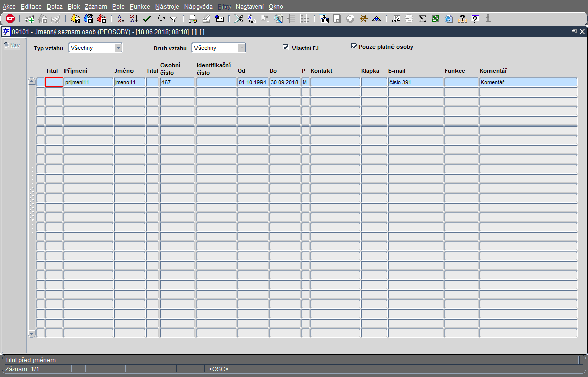This screenshot has width=588, height=377.
Task: Click the gray info 'i' icon
Action: (x=488, y=18)
